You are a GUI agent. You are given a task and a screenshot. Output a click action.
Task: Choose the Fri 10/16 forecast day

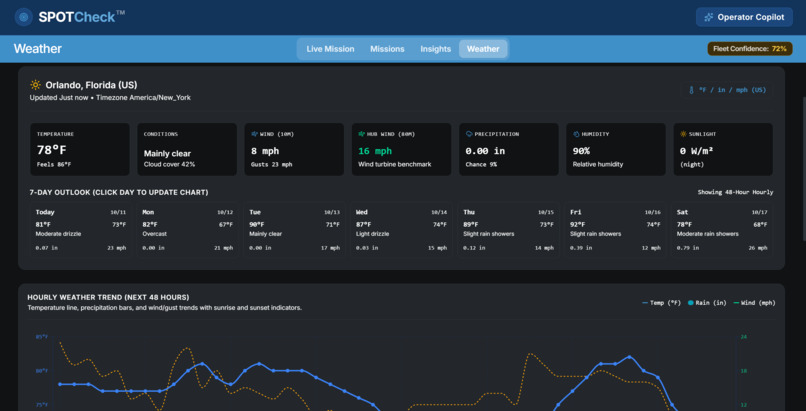click(615, 230)
